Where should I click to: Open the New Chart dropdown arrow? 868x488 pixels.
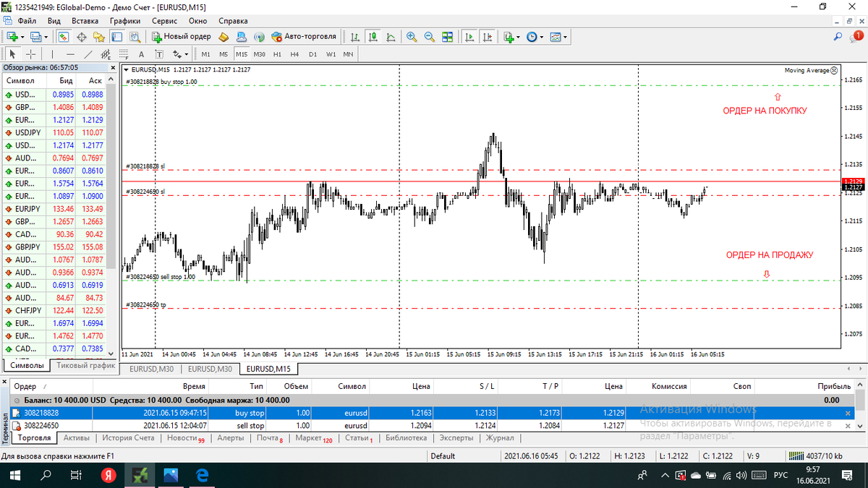point(22,36)
